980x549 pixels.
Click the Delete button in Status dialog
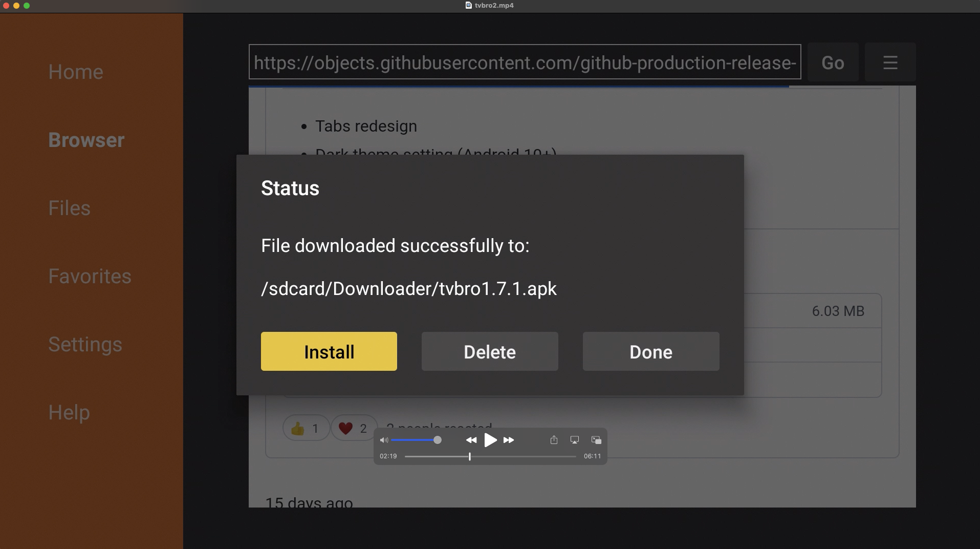tap(490, 351)
